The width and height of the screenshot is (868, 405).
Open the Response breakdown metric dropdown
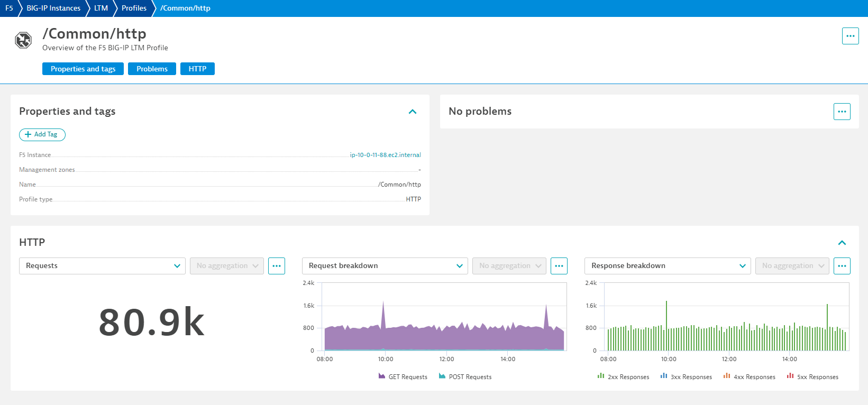coord(668,266)
